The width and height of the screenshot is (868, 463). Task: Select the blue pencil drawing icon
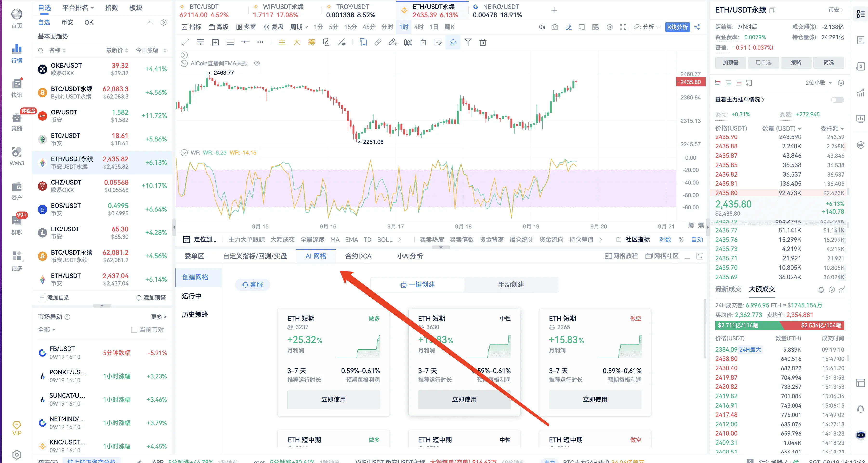568,27
